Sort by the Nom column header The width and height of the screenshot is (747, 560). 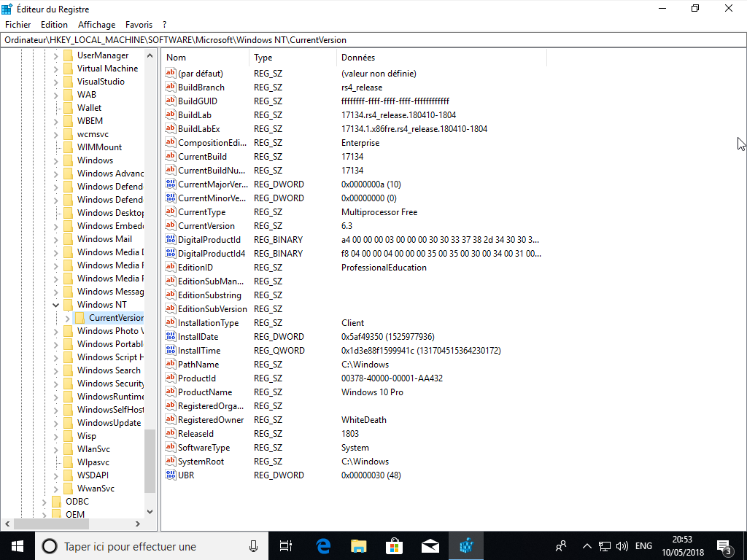(x=205, y=57)
